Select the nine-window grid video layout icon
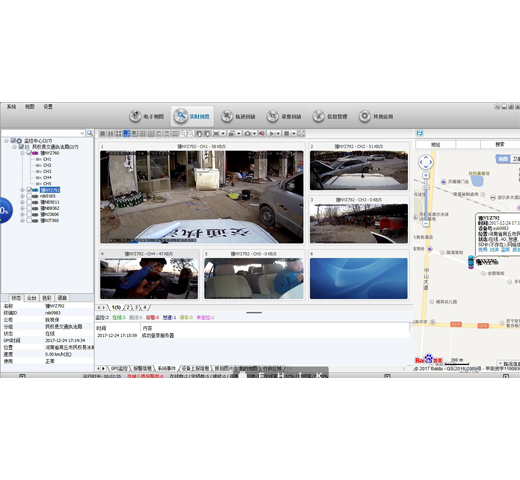Image resolution: width=520 pixels, height=480 pixels. 143,133
